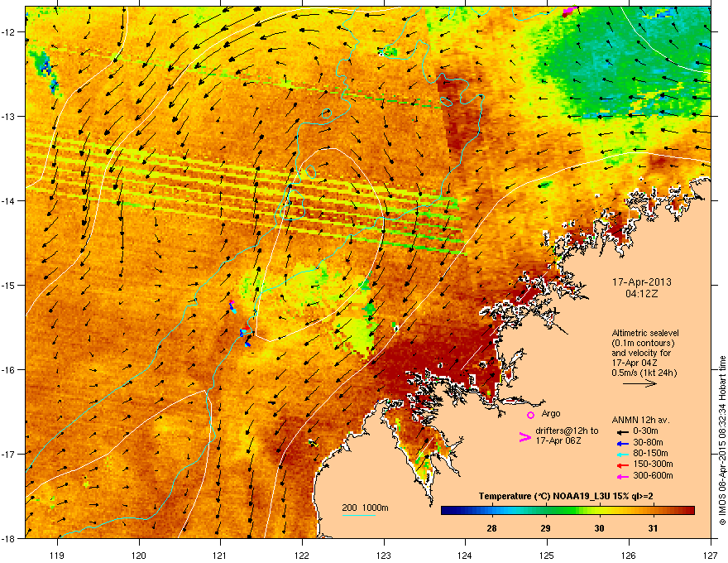This screenshot has width=728, height=563.
Task: Click the latitude axis label '-13'
Action: coord(9,116)
